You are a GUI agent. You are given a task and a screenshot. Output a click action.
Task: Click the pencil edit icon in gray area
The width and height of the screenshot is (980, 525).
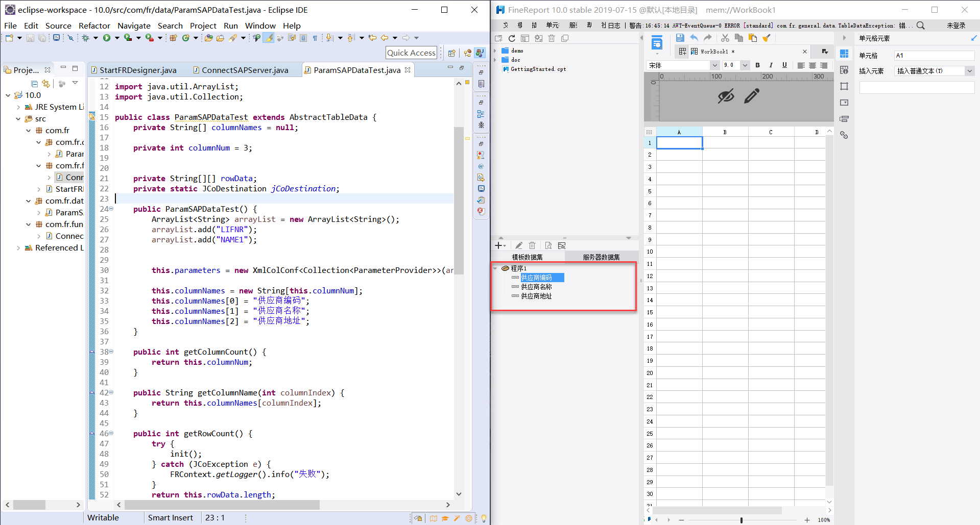coord(751,96)
